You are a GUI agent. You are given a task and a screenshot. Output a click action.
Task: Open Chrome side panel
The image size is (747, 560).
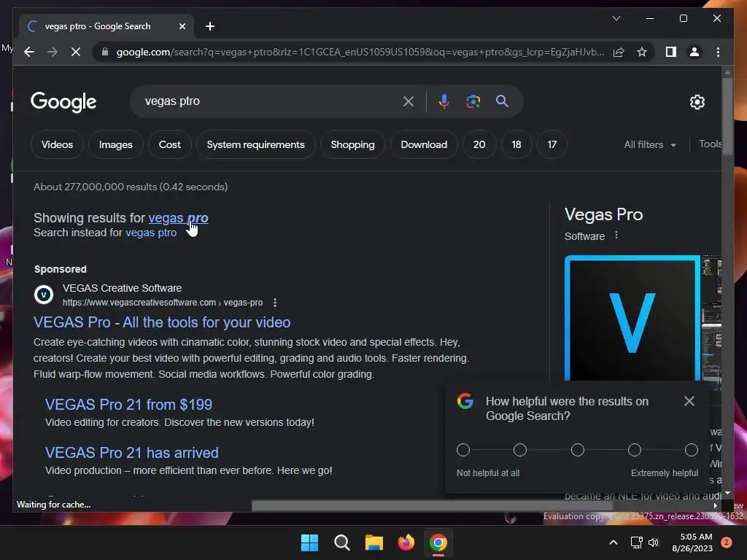[671, 52]
